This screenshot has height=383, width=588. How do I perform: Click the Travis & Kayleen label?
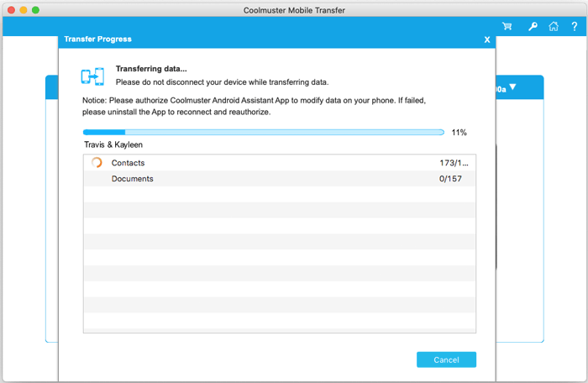[x=113, y=144]
